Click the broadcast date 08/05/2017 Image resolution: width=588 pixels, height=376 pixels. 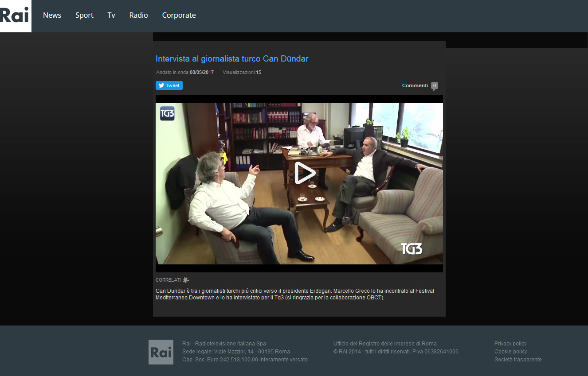tap(202, 72)
